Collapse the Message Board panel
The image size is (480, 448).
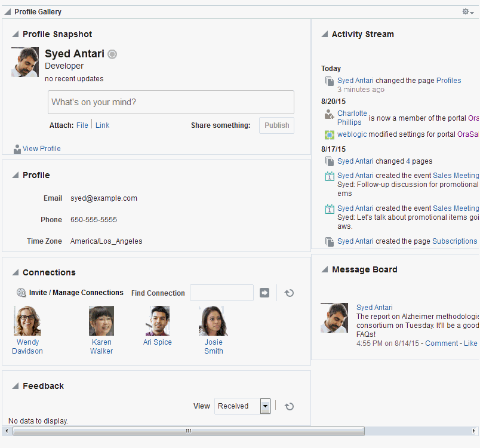click(x=325, y=269)
